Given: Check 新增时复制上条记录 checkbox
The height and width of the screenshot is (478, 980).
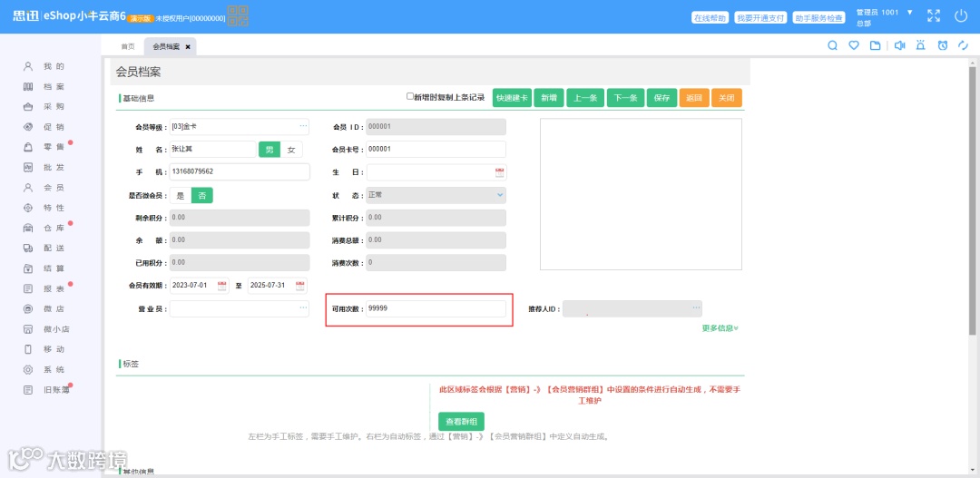Looking at the screenshot, I should 410,97.
